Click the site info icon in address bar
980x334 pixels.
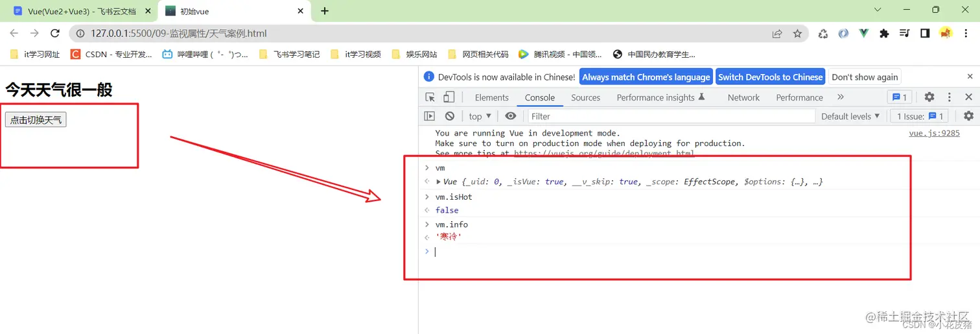point(80,34)
